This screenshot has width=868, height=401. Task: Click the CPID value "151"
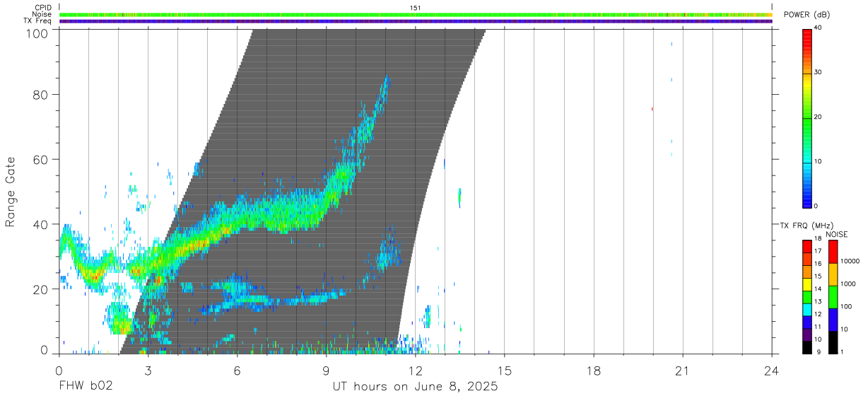415,8
